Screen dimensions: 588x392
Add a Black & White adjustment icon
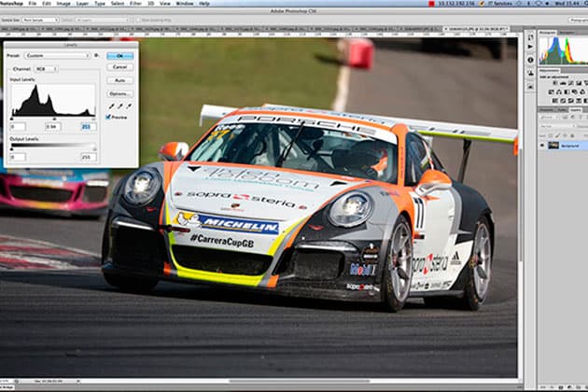[x=567, y=91]
